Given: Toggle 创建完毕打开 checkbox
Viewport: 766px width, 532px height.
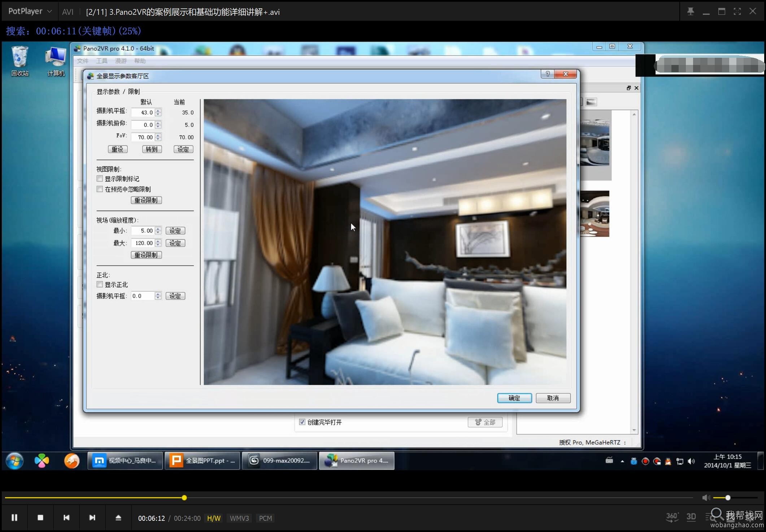Looking at the screenshot, I should click(302, 422).
